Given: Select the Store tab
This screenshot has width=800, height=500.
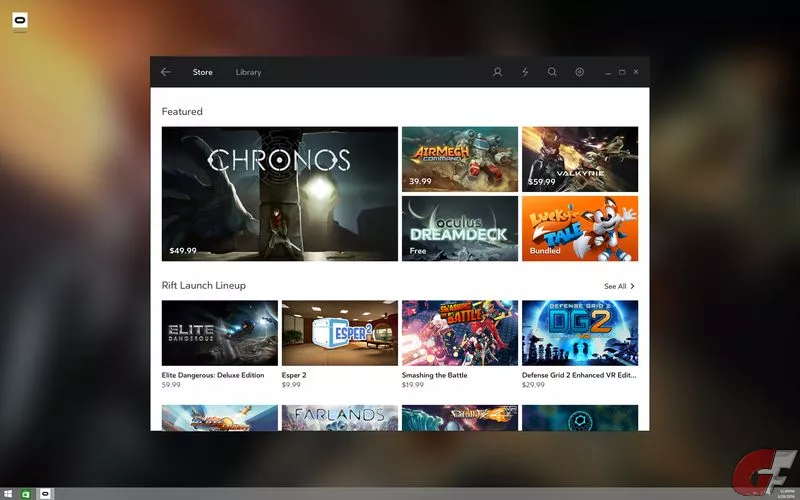Looking at the screenshot, I should click(x=203, y=72).
